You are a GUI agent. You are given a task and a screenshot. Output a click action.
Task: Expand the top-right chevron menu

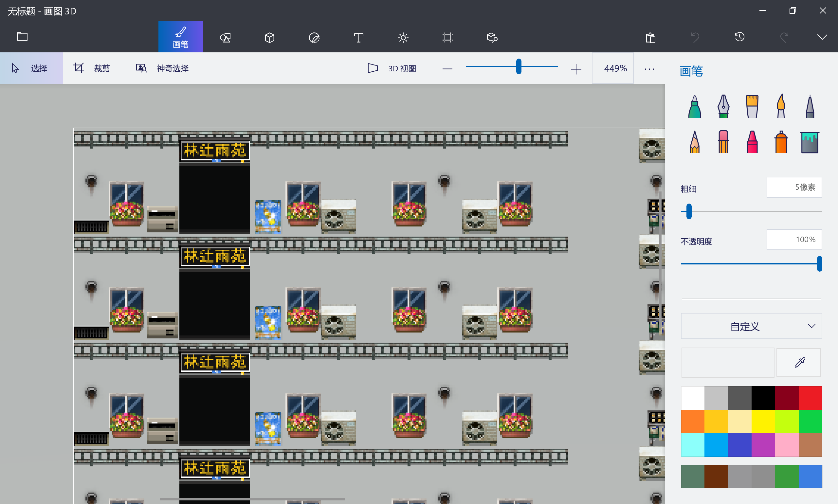pyautogui.click(x=822, y=37)
